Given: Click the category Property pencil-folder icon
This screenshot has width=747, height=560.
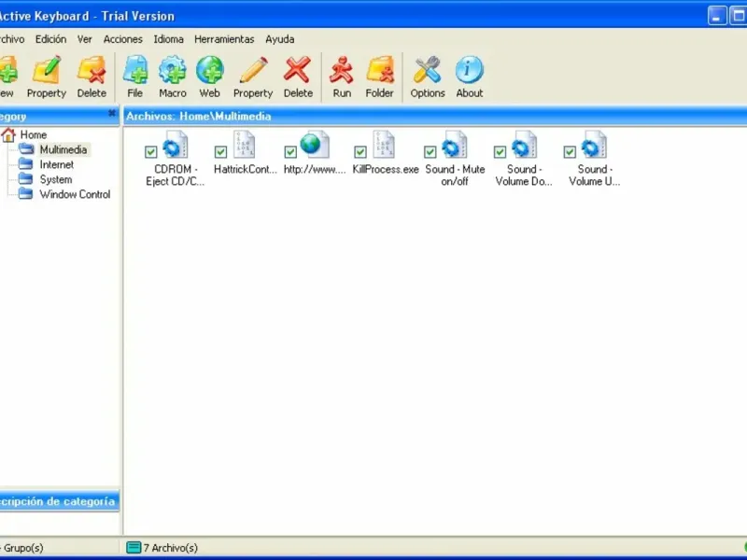Looking at the screenshot, I should [46, 70].
